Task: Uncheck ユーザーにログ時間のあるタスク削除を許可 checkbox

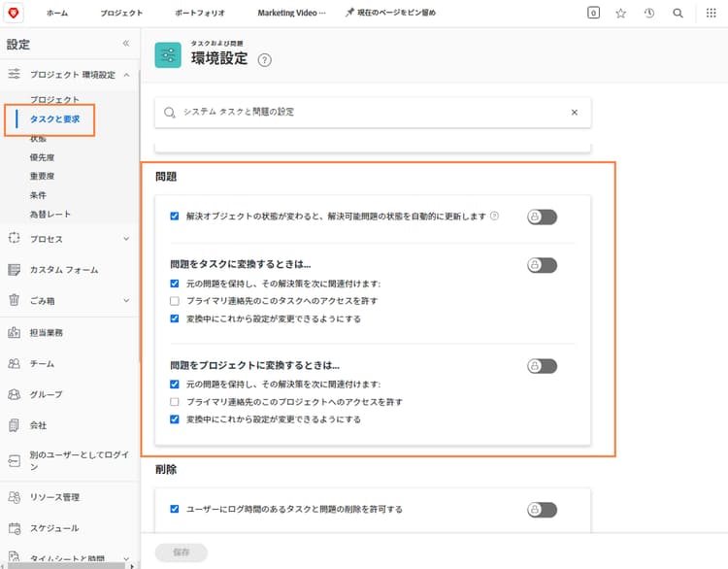Action: click(x=175, y=509)
